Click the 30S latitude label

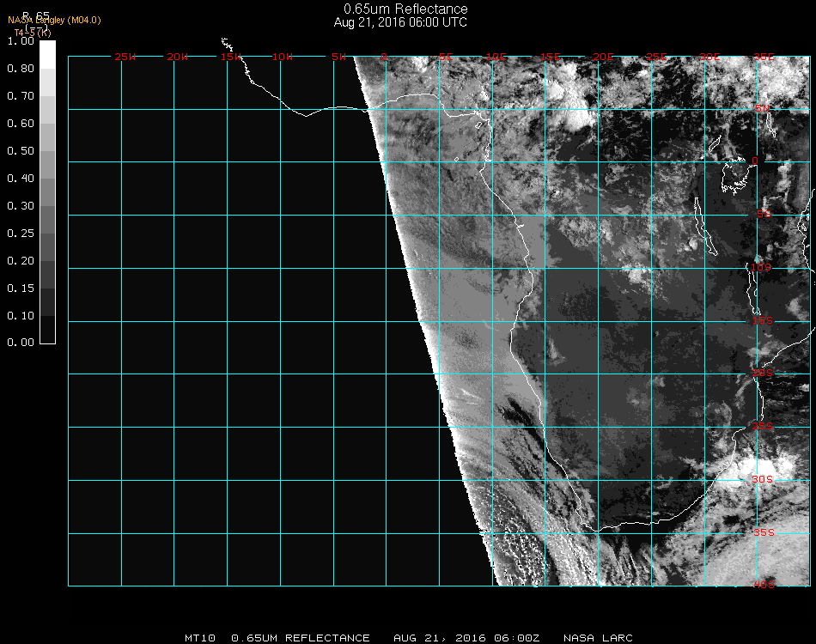coord(764,479)
